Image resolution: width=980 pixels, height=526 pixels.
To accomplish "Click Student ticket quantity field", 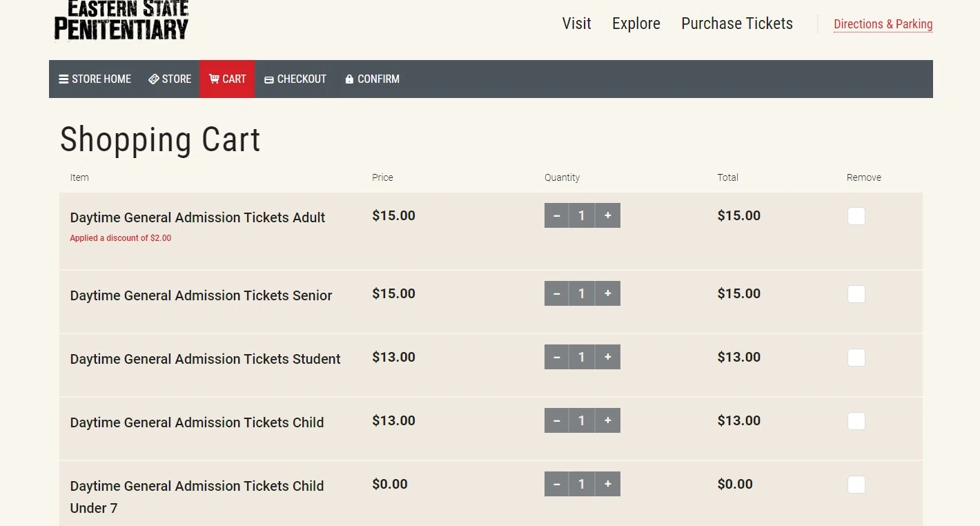I will [582, 357].
